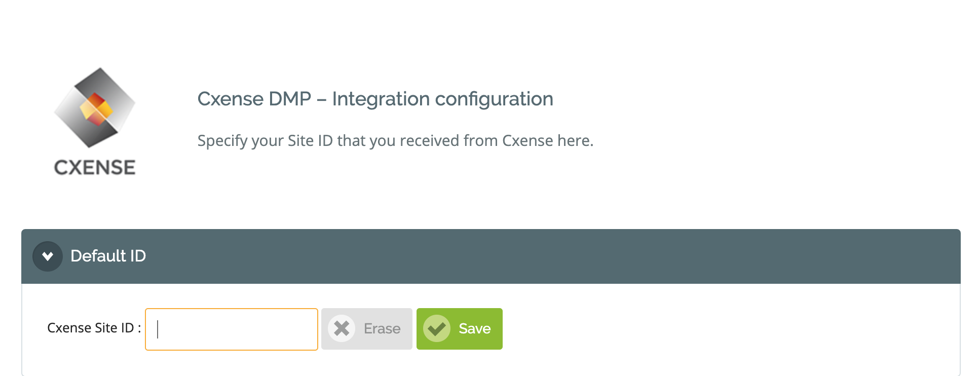Erase the Cxense Site ID value
This screenshot has height=376, width=980.
367,329
